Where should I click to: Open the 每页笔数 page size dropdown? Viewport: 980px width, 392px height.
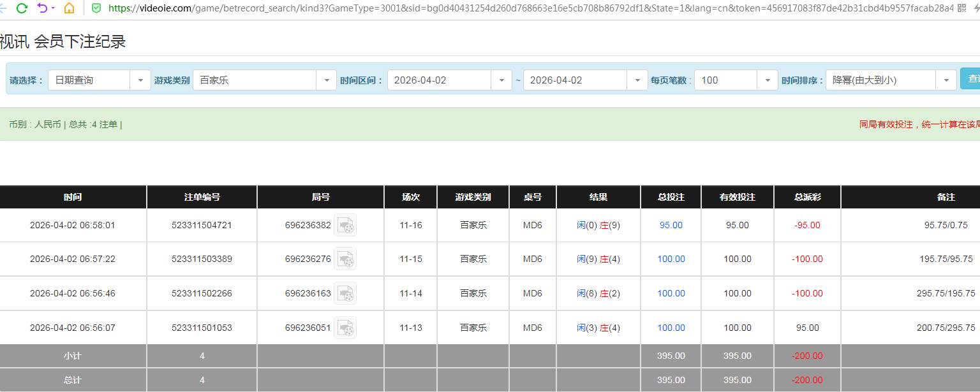[768, 80]
